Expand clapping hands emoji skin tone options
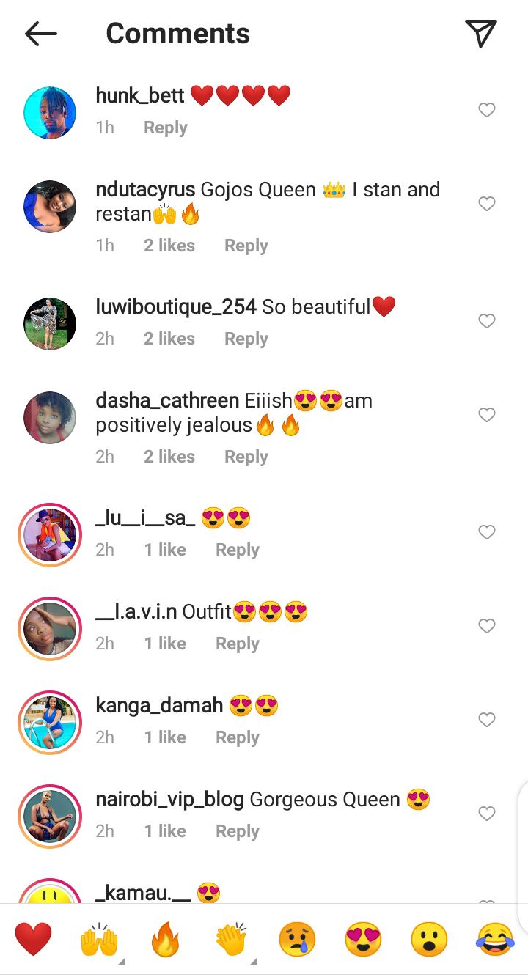 click(x=254, y=961)
